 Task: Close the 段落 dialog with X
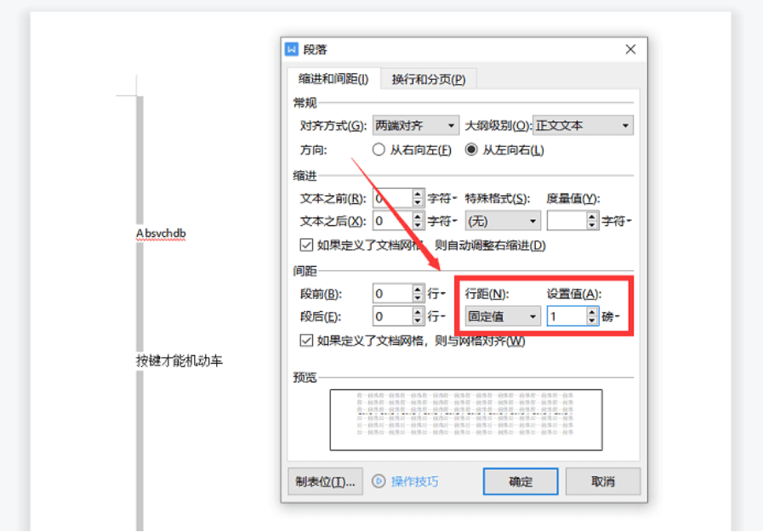[x=630, y=50]
